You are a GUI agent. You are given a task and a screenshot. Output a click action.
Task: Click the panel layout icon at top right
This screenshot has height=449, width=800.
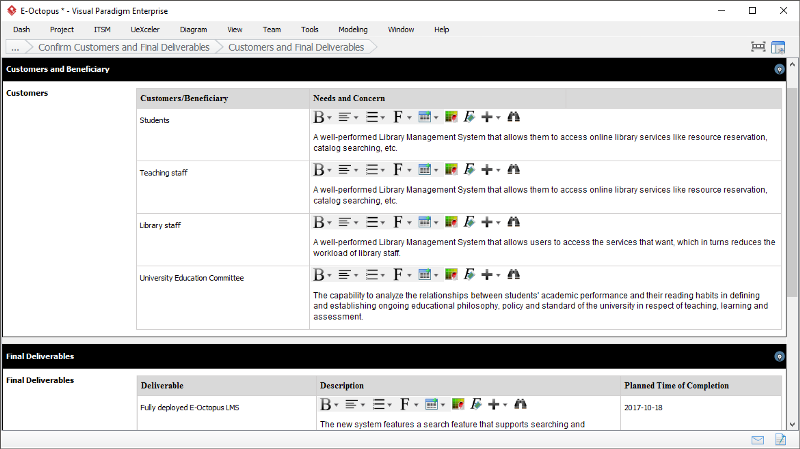coord(780,47)
